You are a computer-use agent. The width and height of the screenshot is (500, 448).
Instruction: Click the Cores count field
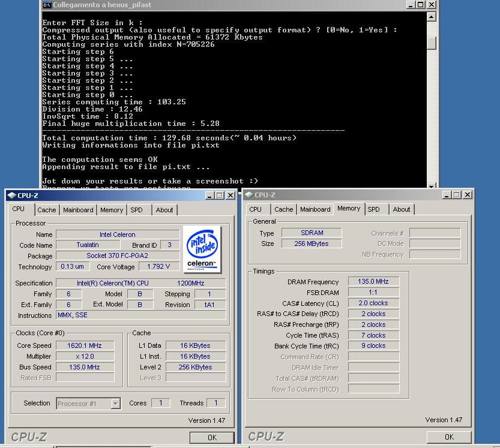click(161, 403)
